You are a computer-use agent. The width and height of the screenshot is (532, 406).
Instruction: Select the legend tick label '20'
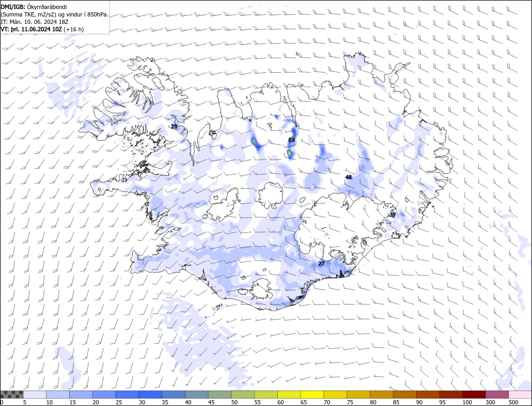[96, 402]
